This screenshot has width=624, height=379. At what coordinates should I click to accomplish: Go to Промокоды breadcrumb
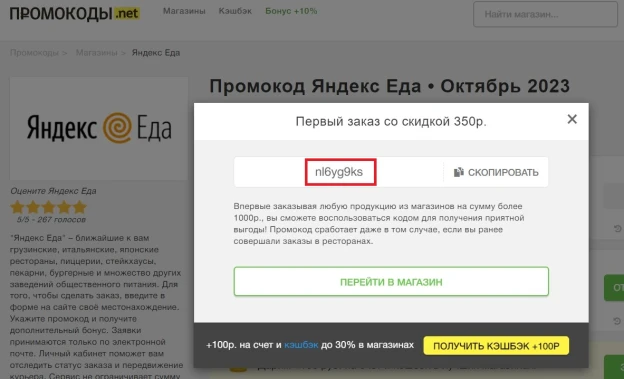34,53
